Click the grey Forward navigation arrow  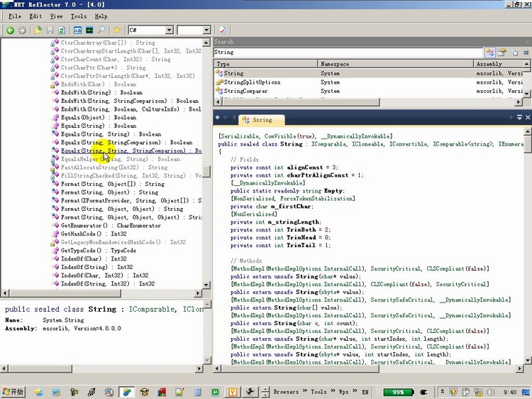click(22, 31)
